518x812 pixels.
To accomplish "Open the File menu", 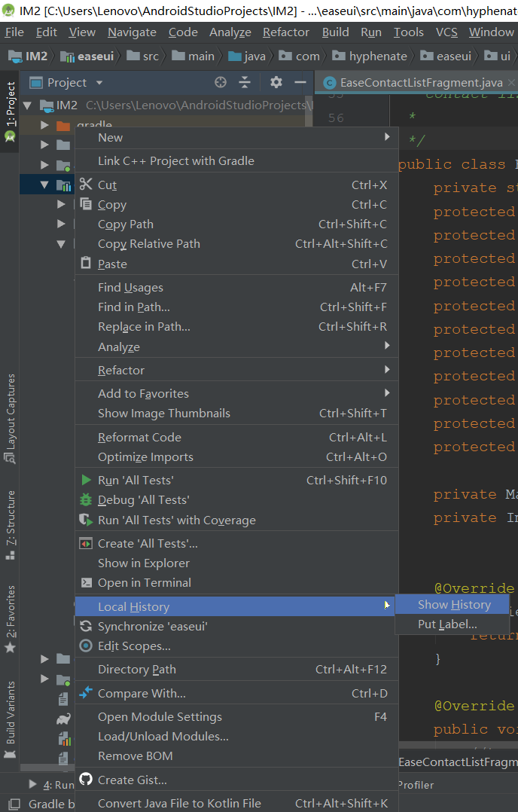I will pyautogui.click(x=14, y=32).
